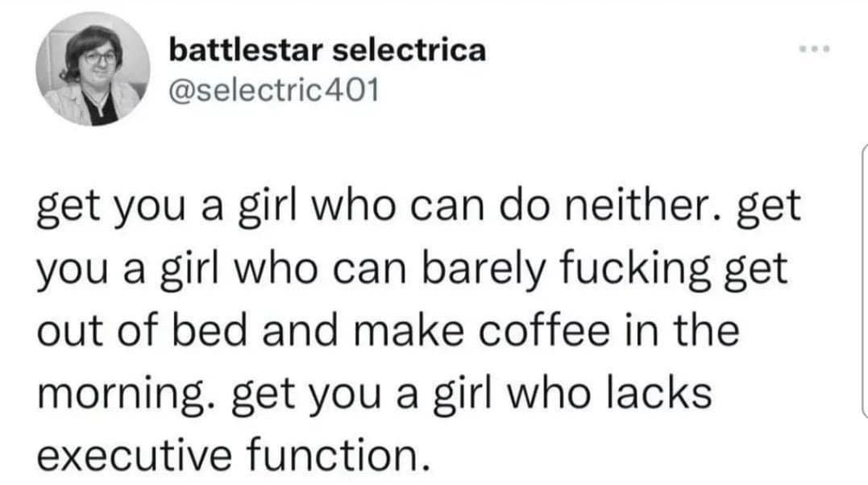
Task: Click the face in the profile photo
Action: point(100,60)
